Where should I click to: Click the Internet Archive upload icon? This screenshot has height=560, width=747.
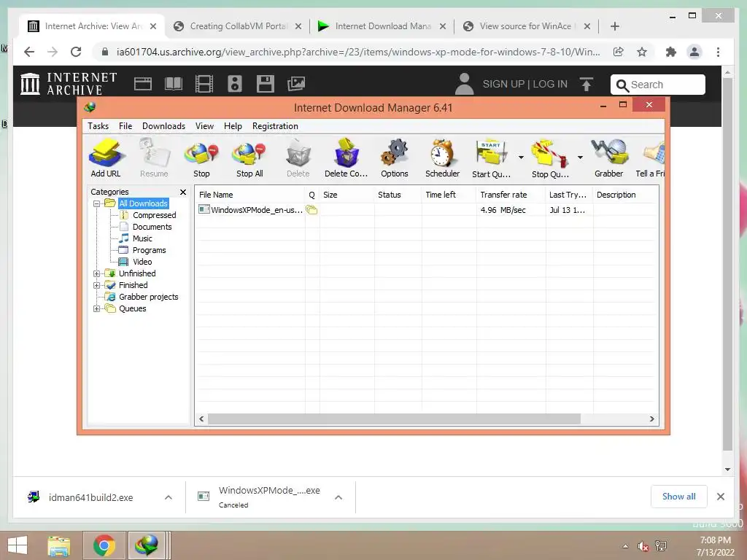point(587,85)
